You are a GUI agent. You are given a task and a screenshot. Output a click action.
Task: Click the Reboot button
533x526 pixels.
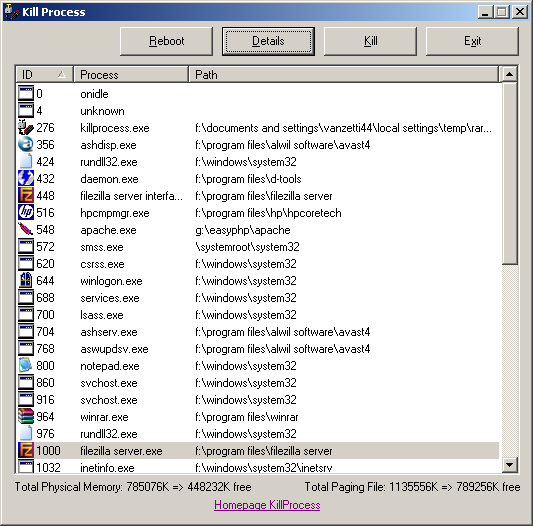click(167, 41)
